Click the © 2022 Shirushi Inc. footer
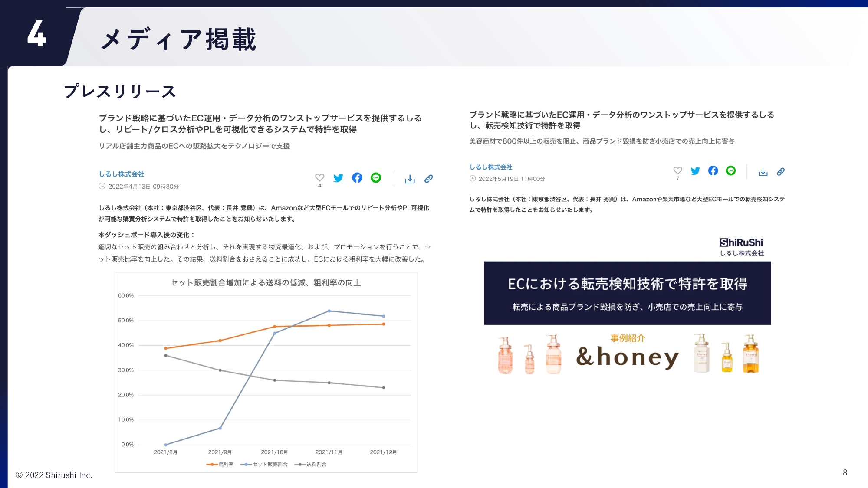The width and height of the screenshot is (868, 488). coord(54,475)
